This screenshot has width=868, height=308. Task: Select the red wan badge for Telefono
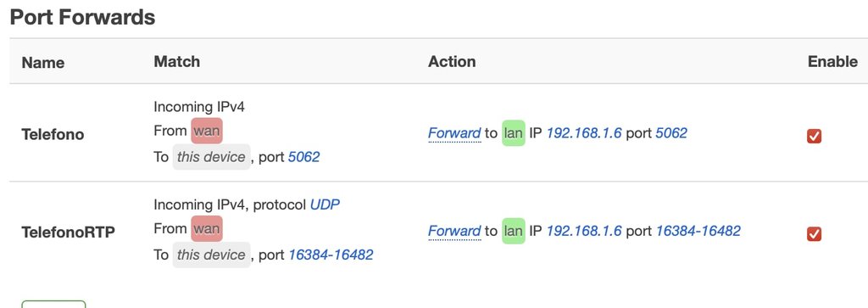(x=207, y=131)
